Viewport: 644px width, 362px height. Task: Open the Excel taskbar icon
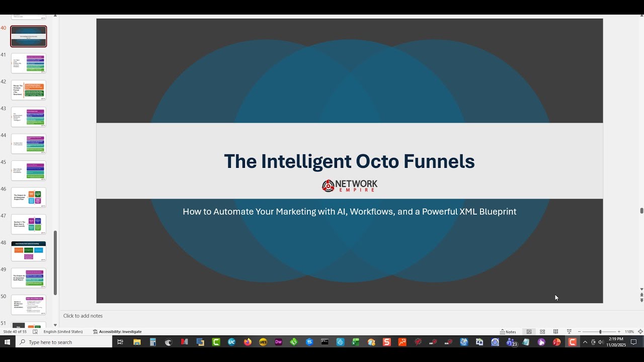point(356,342)
